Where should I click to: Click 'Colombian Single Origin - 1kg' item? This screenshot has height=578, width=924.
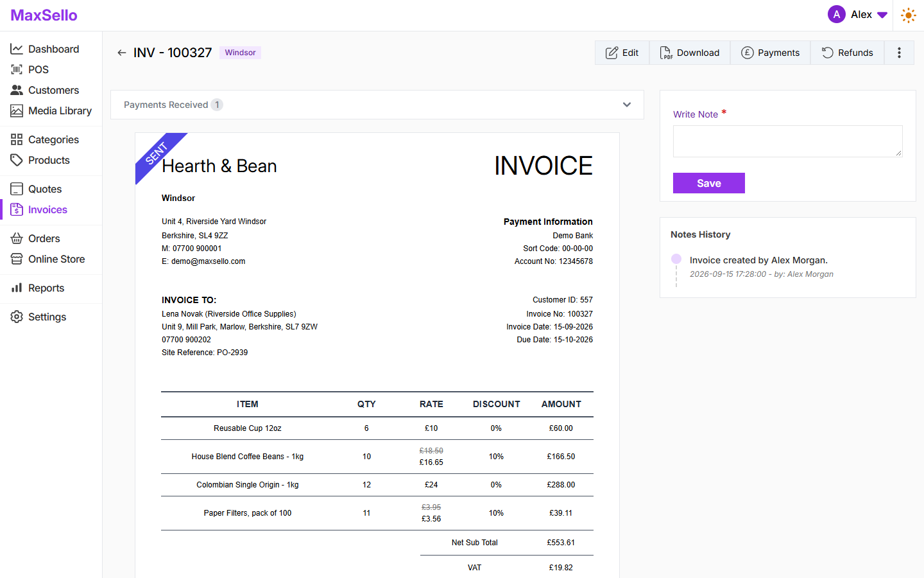tap(248, 485)
